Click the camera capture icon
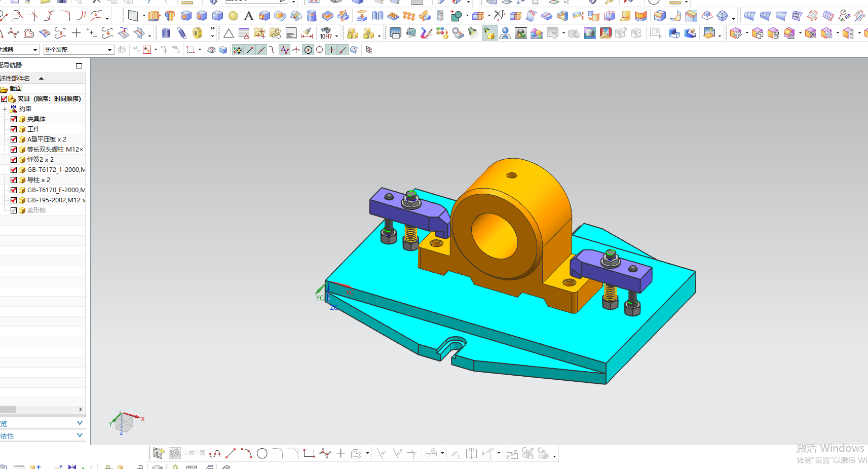The width and height of the screenshot is (868, 469). [x=411, y=33]
